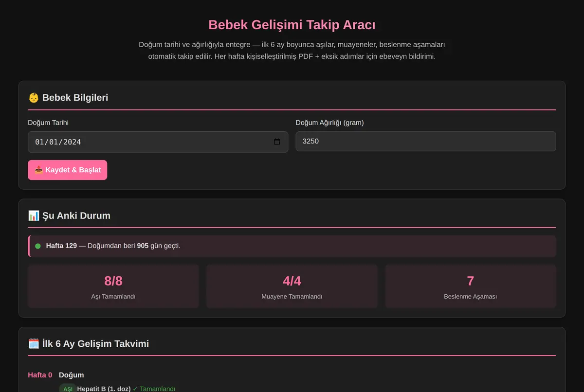The height and width of the screenshot is (392, 584).
Task: Select the 8/8 Aşı Tamamlandı card
Action: 113,286
